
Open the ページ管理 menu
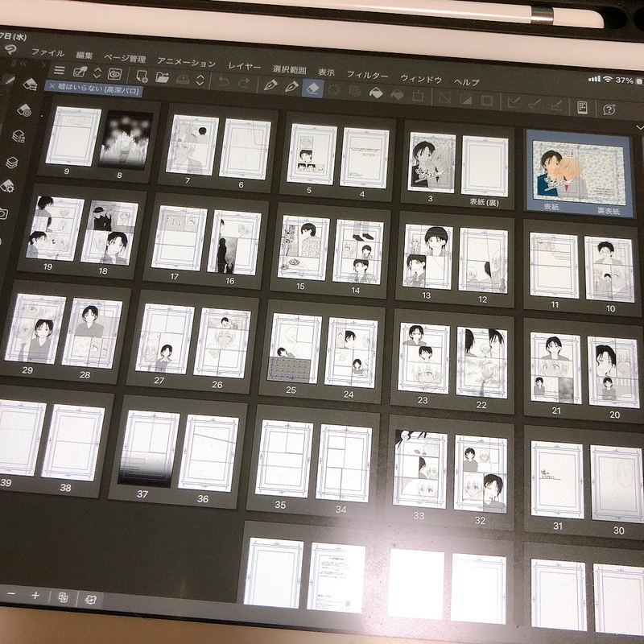click(x=125, y=58)
